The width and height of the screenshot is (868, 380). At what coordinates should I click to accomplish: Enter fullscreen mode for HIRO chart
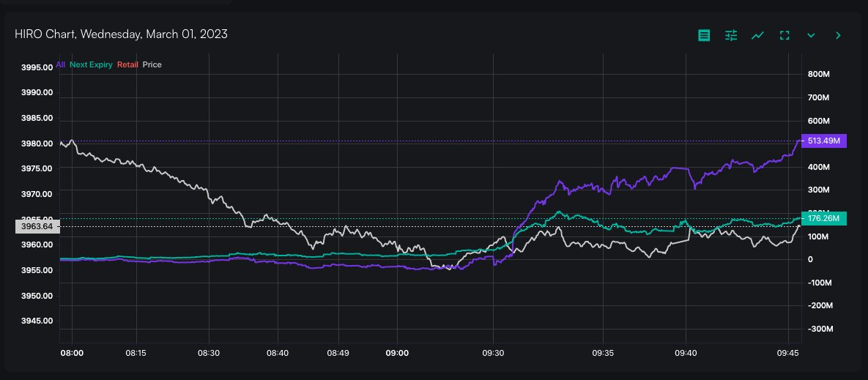[x=784, y=35]
